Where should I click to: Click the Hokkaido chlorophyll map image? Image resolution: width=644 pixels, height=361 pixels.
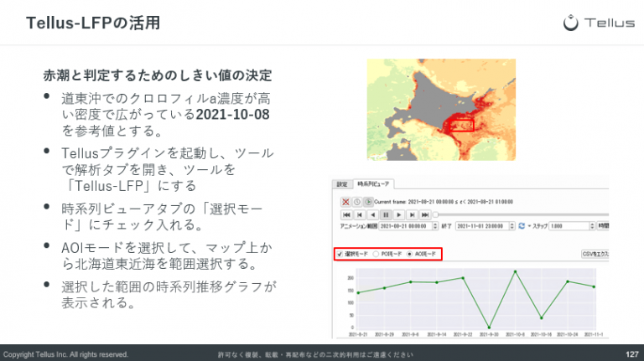(441, 110)
